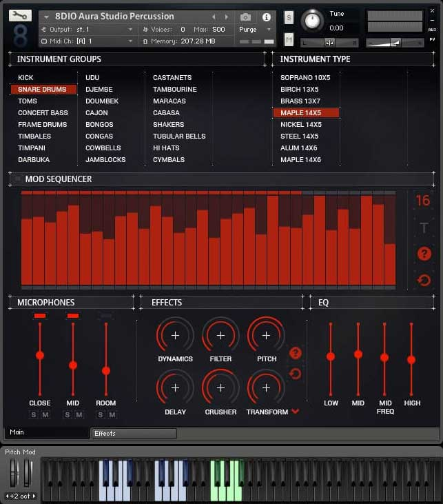Click the stereo pan slider
The height and width of the screenshot is (504, 443).
tap(329, 43)
